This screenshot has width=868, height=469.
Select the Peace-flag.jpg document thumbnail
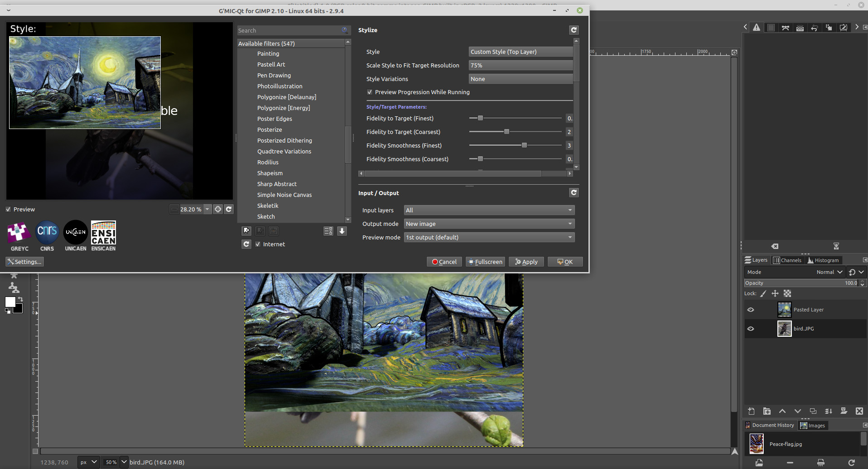point(757,444)
